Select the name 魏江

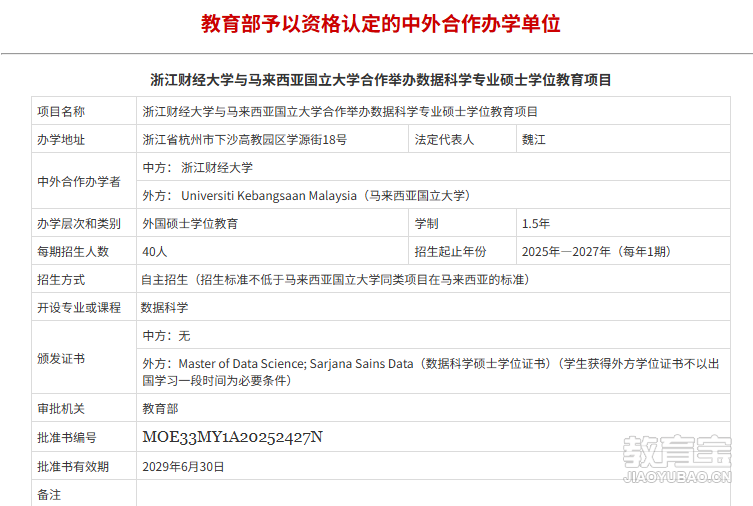pos(534,140)
